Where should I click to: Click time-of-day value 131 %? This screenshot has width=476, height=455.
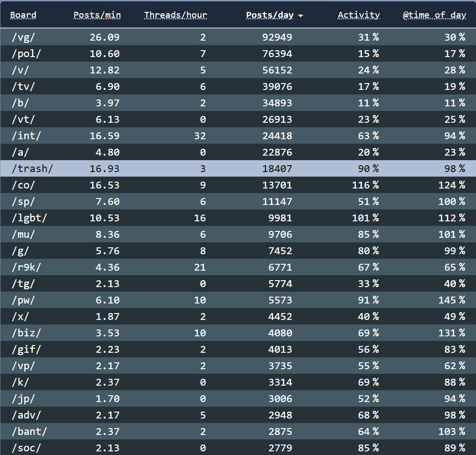pyautogui.click(x=452, y=333)
